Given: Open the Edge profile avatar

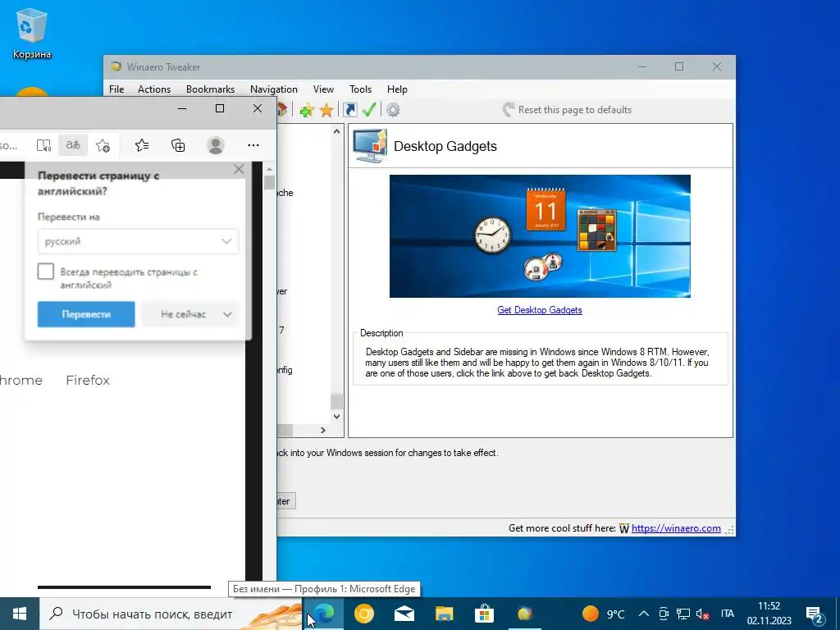Looking at the screenshot, I should (x=216, y=145).
